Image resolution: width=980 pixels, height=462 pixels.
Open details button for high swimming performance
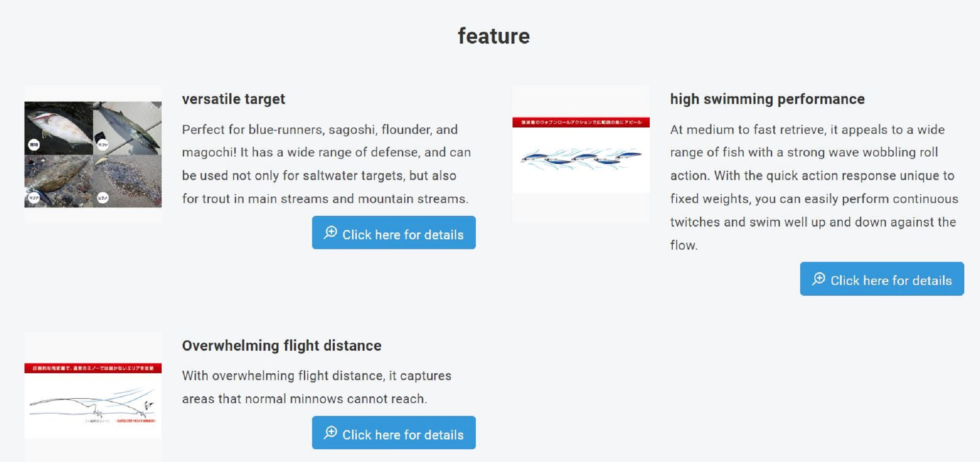(882, 279)
